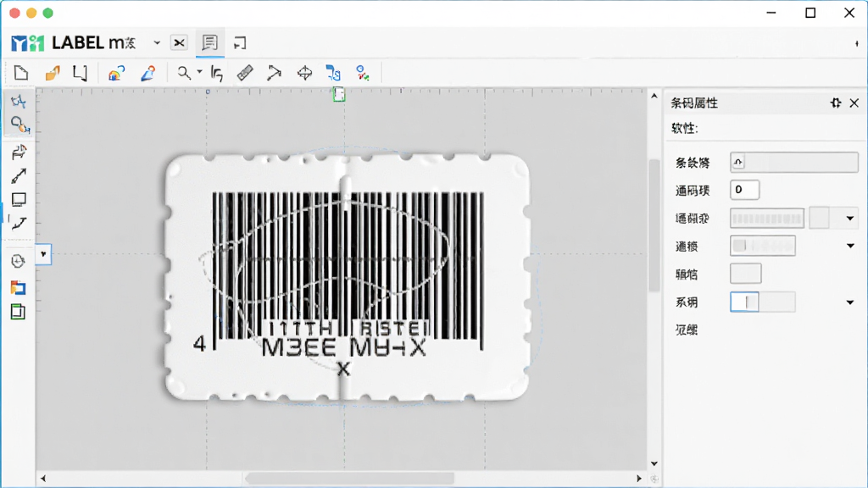Click the fourth row's combo field
Image resolution: width=868 pixels, height=488 pixels.
pos(763,246)
